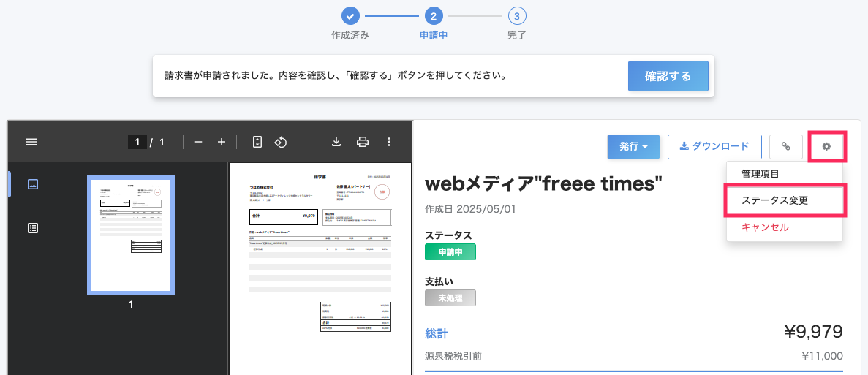Open the gear settings menu
This screenshot has width=868, height=375.
point(826,147)
